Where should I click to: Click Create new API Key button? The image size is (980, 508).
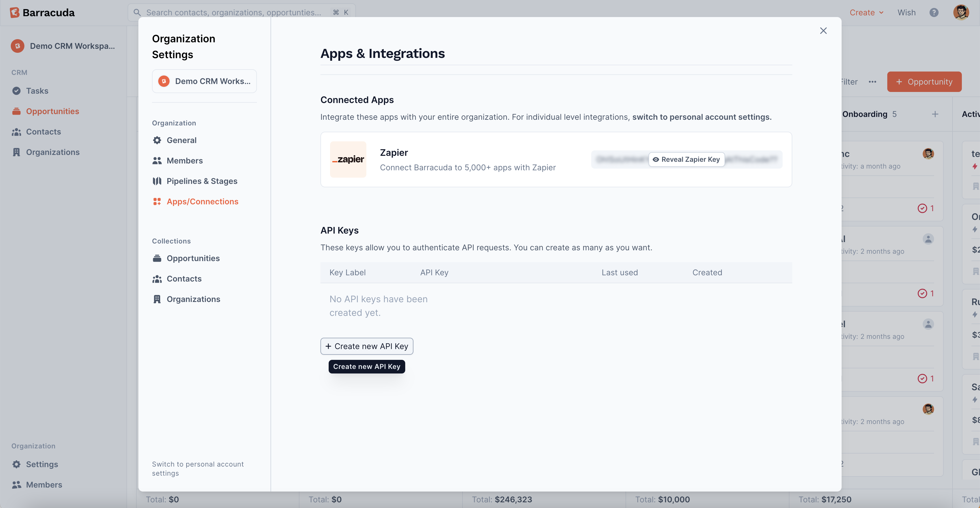point(366,346)
